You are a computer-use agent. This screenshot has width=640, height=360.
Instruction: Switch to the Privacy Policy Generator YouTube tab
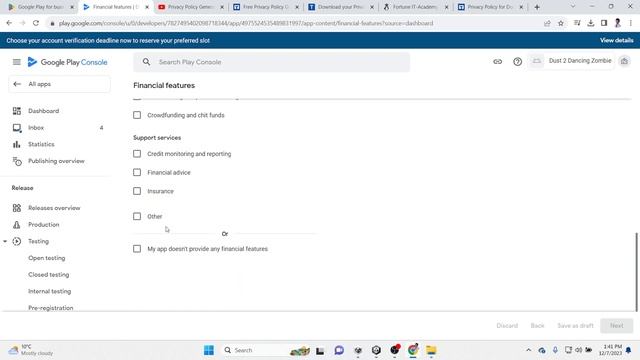pyautogui.click(x=191, y=7)
